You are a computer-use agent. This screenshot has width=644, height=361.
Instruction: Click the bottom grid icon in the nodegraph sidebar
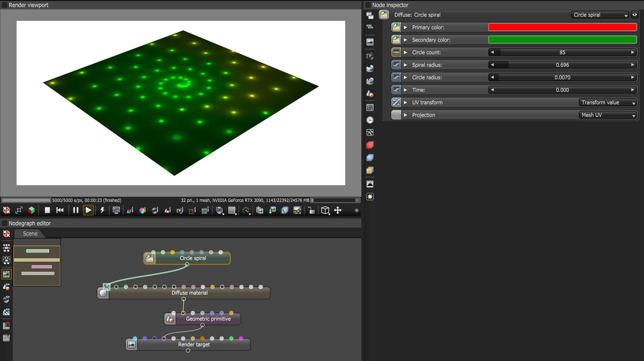(6, 338)
